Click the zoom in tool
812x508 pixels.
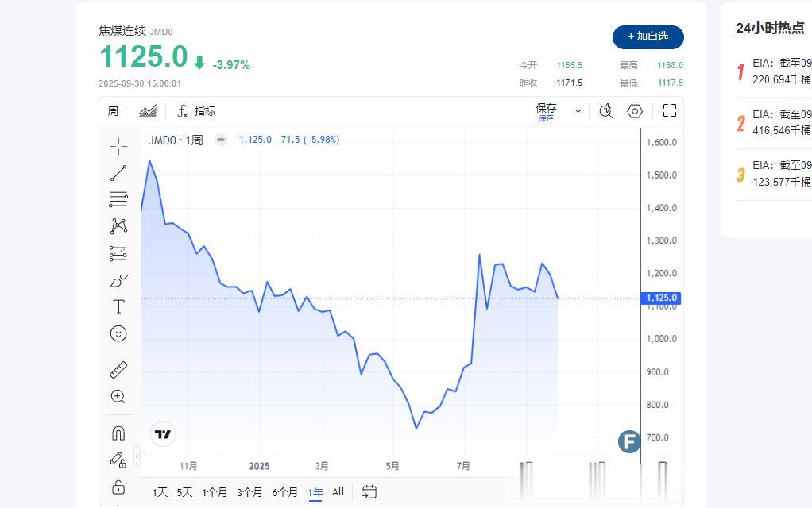(x=118, y=396)
